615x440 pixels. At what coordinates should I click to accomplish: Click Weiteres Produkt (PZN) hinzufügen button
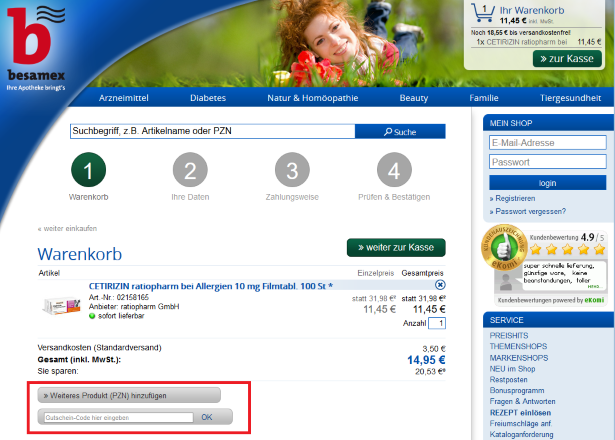tap(129, 395)
